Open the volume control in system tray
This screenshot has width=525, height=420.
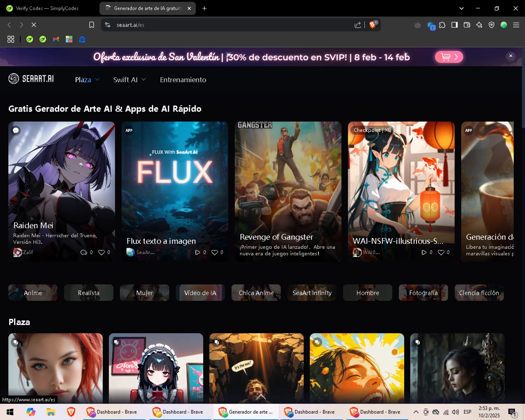pos(455,412)
